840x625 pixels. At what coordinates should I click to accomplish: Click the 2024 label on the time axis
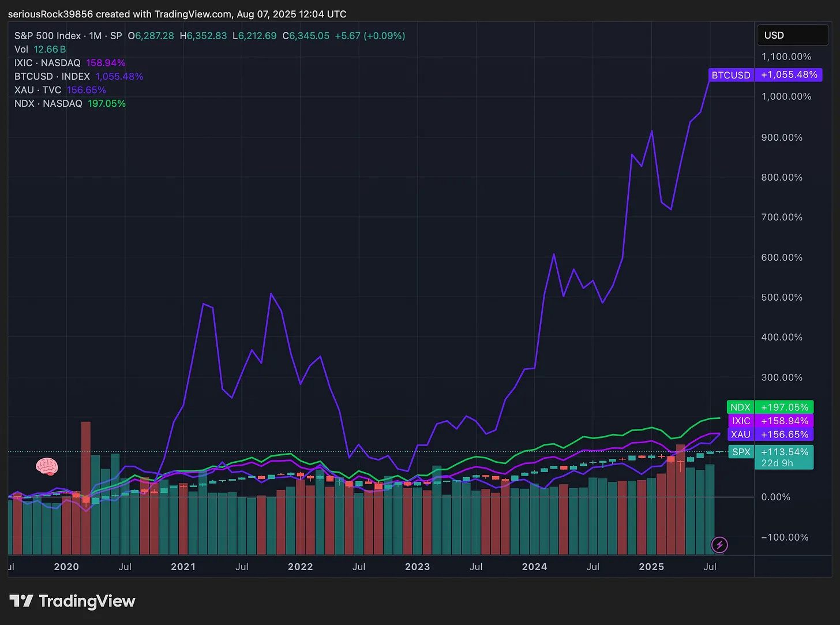[x=535, y=567]
